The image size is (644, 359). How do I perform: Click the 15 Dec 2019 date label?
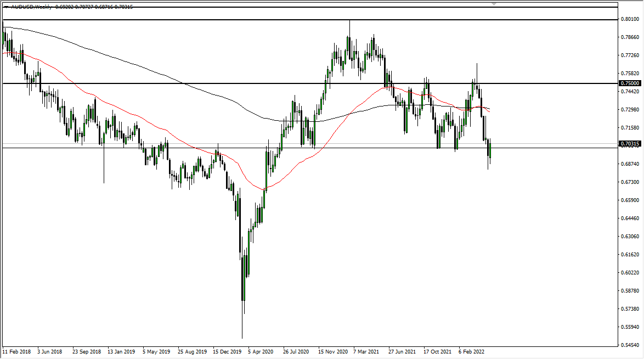pos(227,351)
